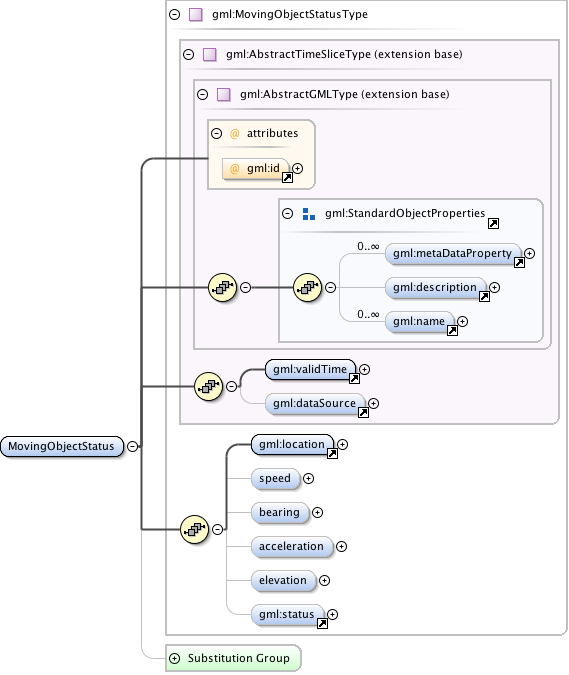Select the gml:location node
The width and height of the screenshot is (569, 675).
click(x=292, y=444)
